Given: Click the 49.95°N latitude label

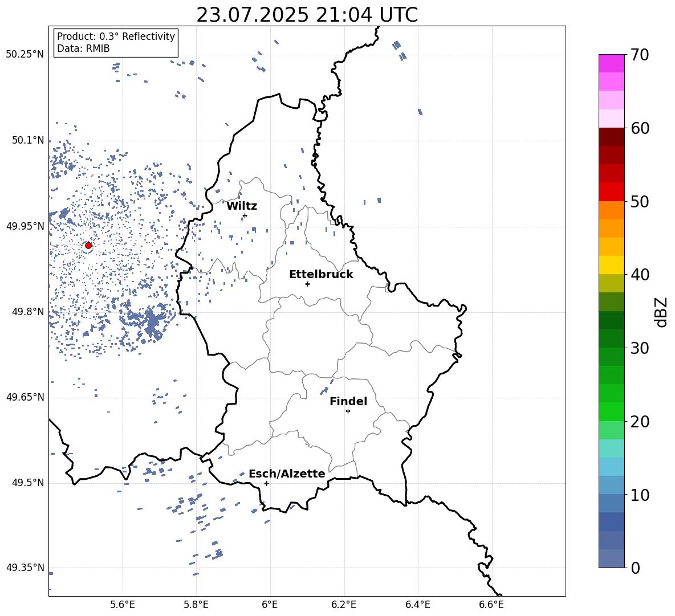Looking at the screenshot, I should pyautogui.click(x=25, y=226).
